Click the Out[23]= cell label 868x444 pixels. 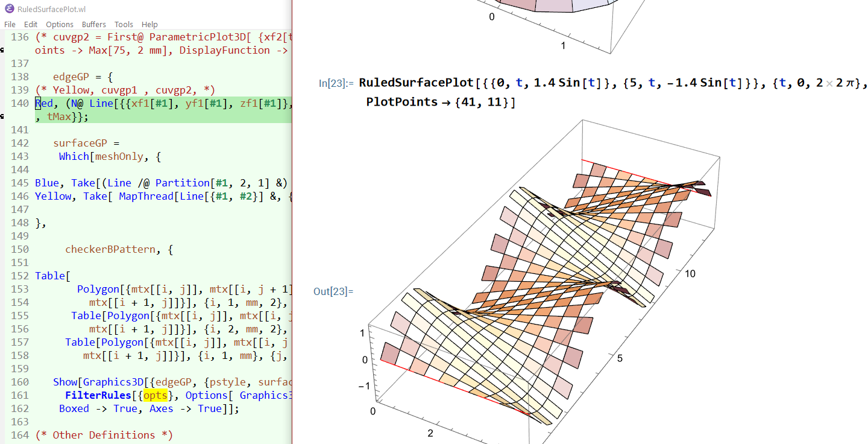[x=333, y=291]
